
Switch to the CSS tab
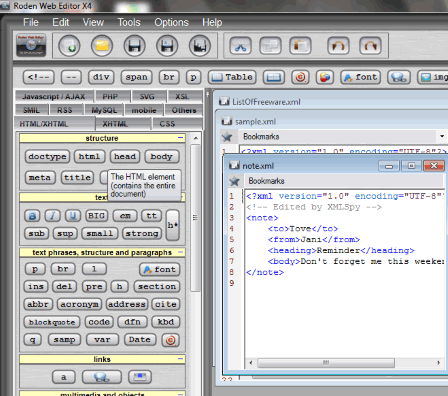(x=177, y=124)
